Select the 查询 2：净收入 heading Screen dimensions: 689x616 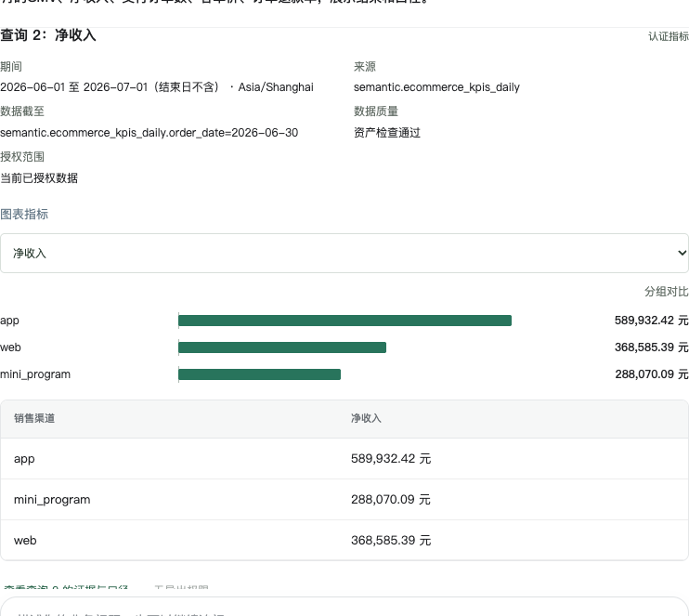pos(48,35)
